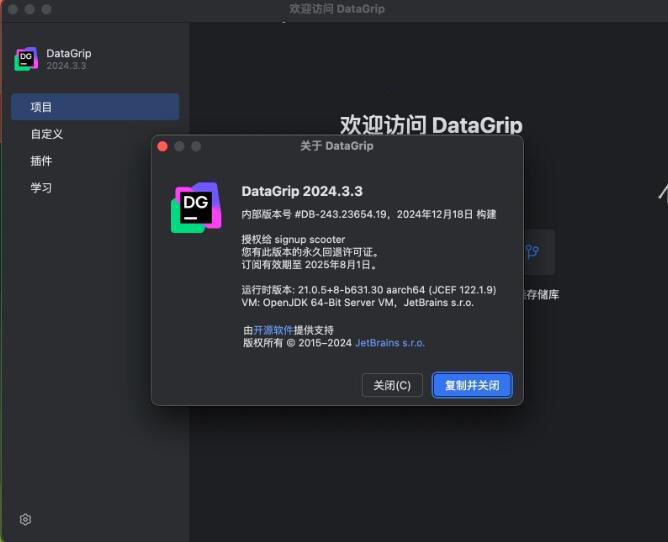This screenshot has height=542, width=668.
Task: Click the build number #DB-243.23654.19 line
Action: point(369,214)
